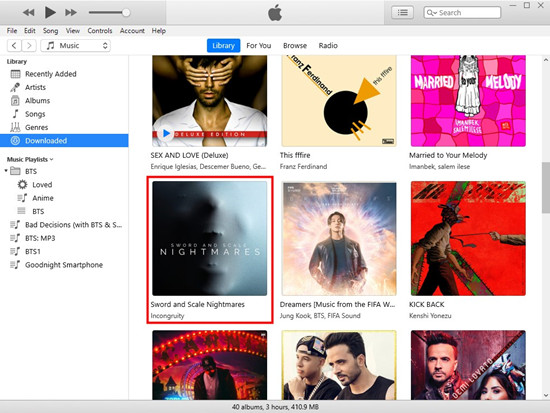Click the Recently Added calendar icon
Screen dimensions: 550x413
coord(15,74)
